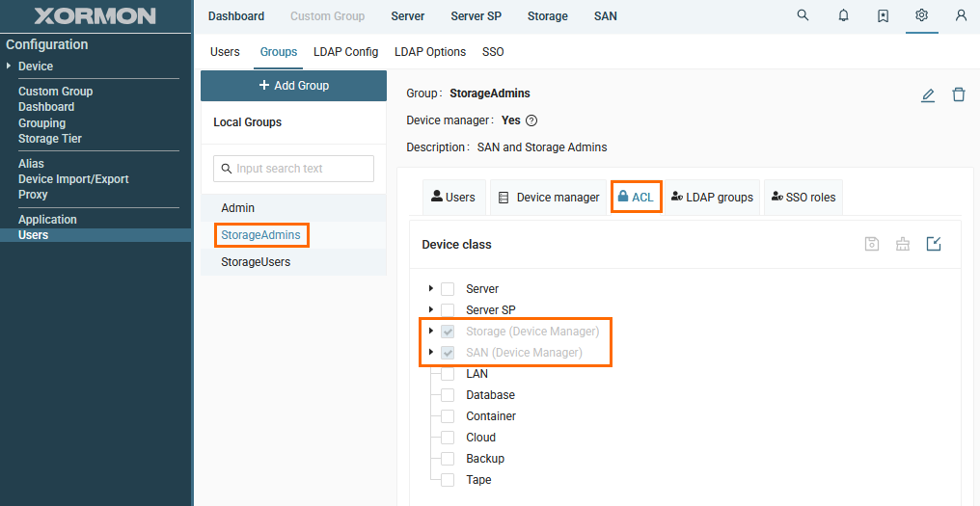Click the bookmark icon in top bar
Screen dimensions: 980x506
click(883, 15)
